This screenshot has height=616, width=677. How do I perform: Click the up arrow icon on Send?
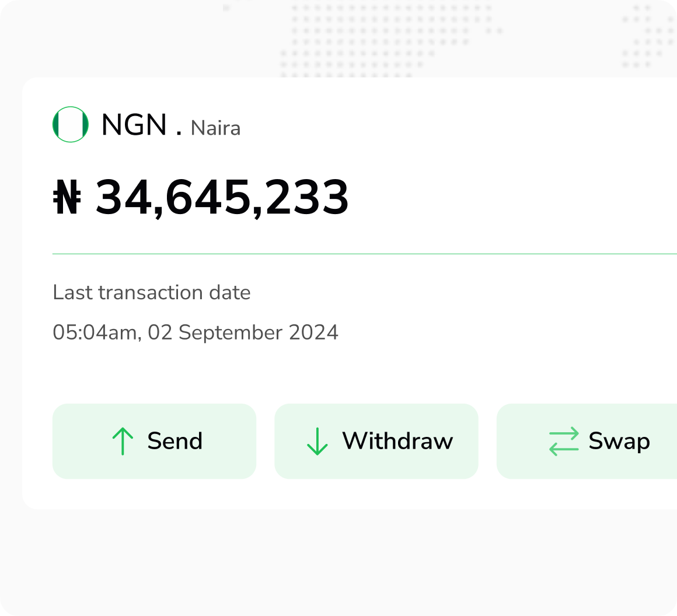coord(123,441)
